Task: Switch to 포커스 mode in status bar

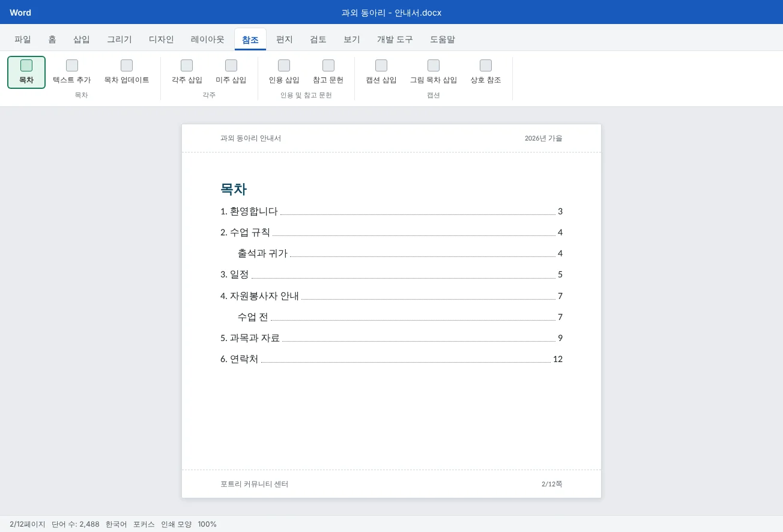Action: (144, 524)
